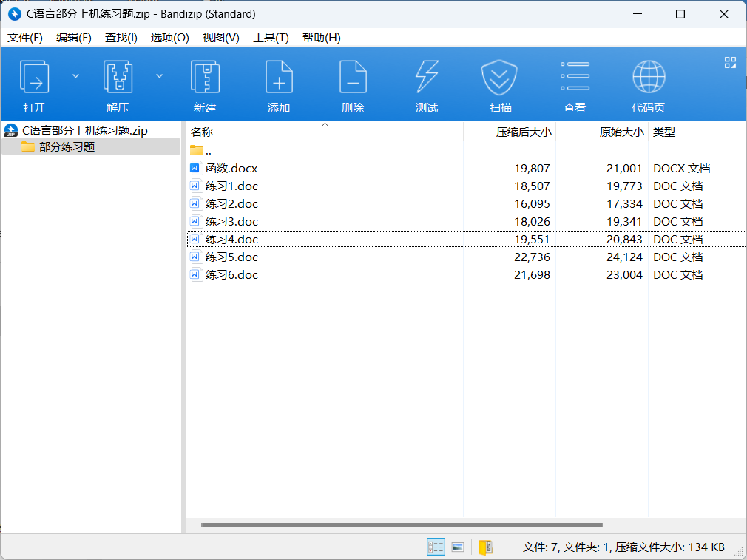Image resolution: width=747 pixels, height=560 pixels.
Task: Click original size 24,124 of 练习5.doc
Action: point(624,257)
